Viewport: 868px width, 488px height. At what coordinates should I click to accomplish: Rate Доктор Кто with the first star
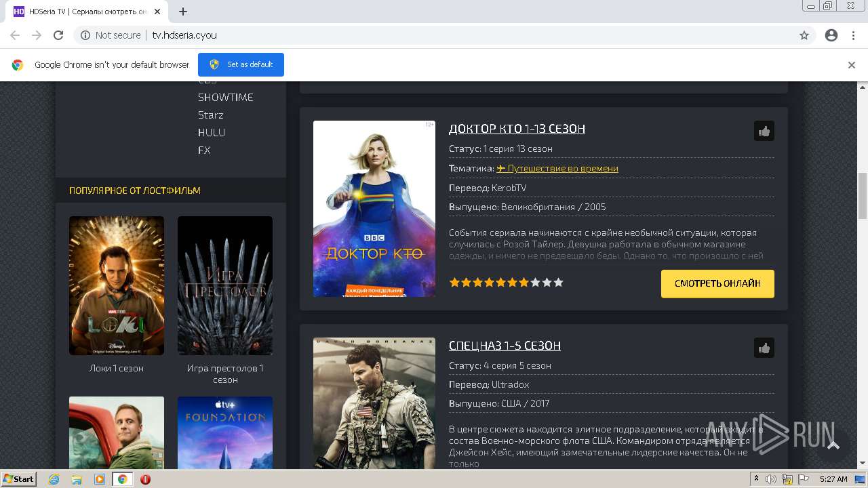pos(454,283)
